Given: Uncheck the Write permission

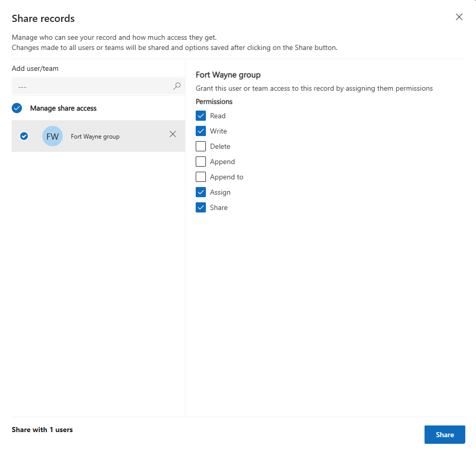Looking at the screenshot, I should [x=201, y=131].
